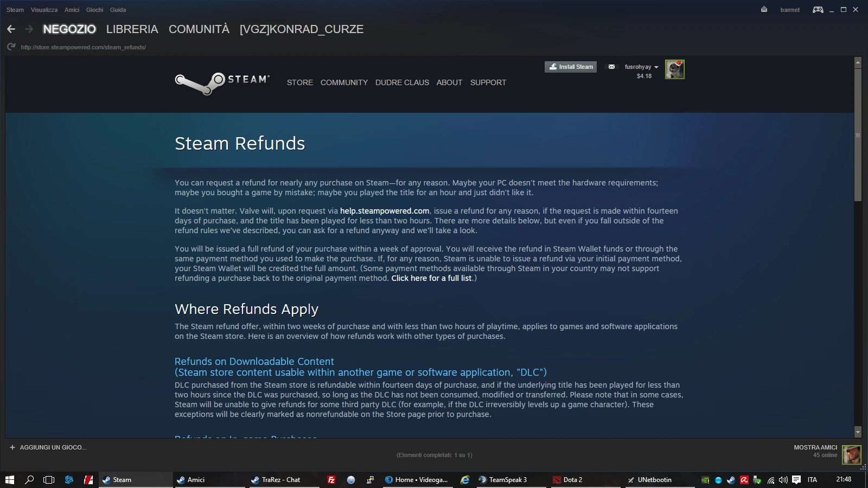This screenshot has width=868, height=488.
Task: Launch Big Picture mode via gamepad icon
Action: point(818,9)
